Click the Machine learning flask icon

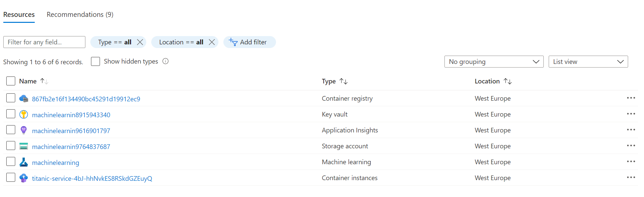point(23,162)
